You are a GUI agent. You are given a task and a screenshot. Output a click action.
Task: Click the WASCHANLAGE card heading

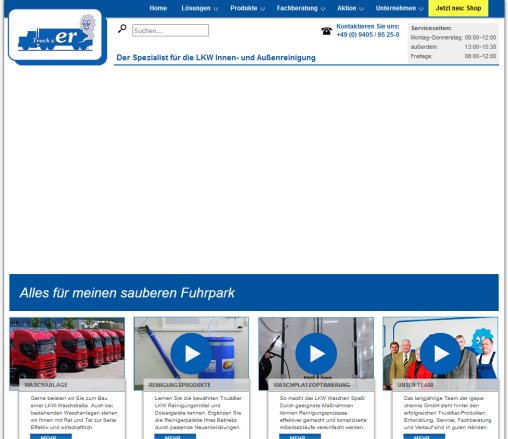(x=46, y=385)
